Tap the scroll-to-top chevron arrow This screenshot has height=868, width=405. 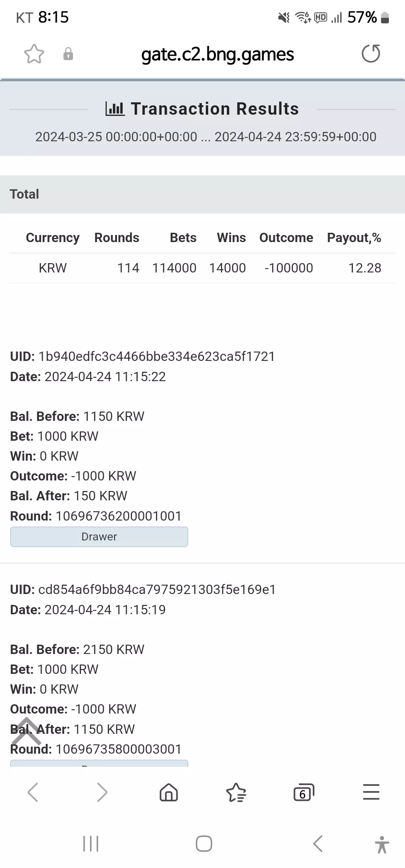pos(26,731)
